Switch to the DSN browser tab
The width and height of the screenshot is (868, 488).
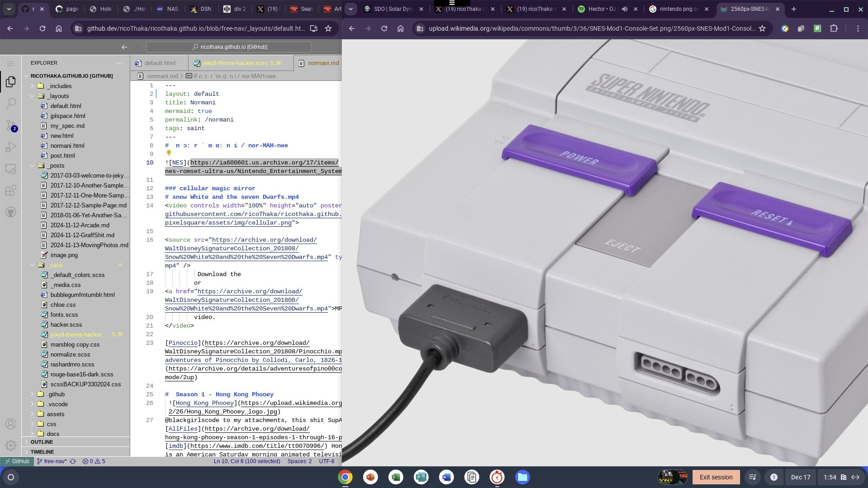coord(201,9)
